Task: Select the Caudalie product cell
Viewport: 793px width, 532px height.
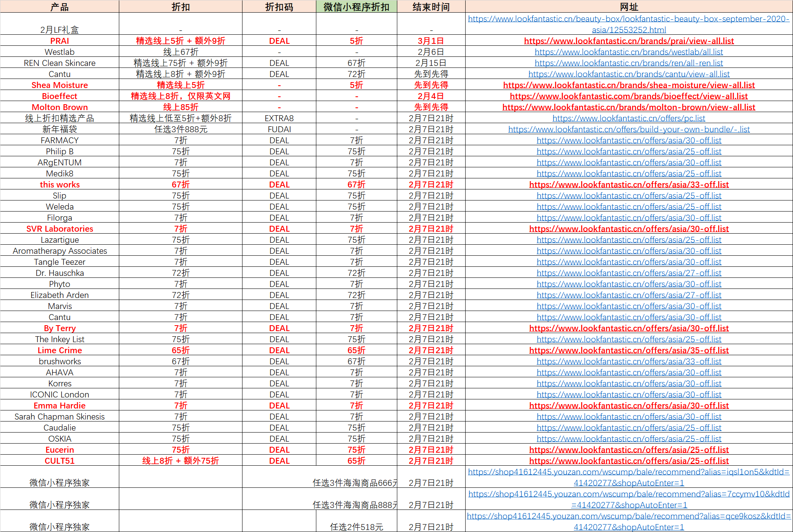Action: [x=60, y=428]
